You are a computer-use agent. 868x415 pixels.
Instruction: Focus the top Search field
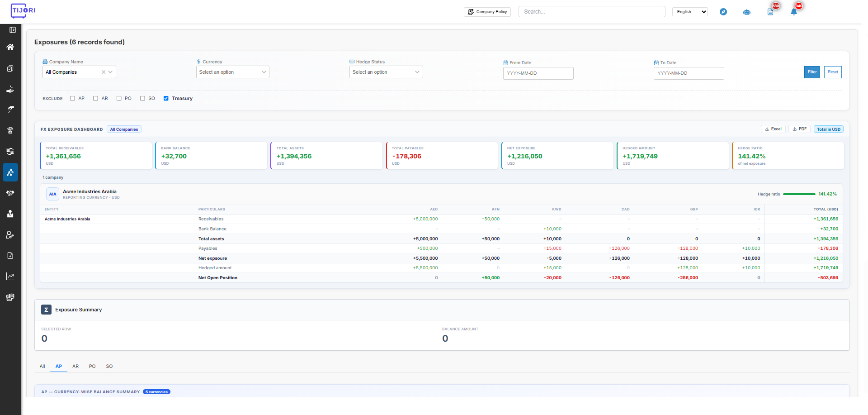[592, 12]
